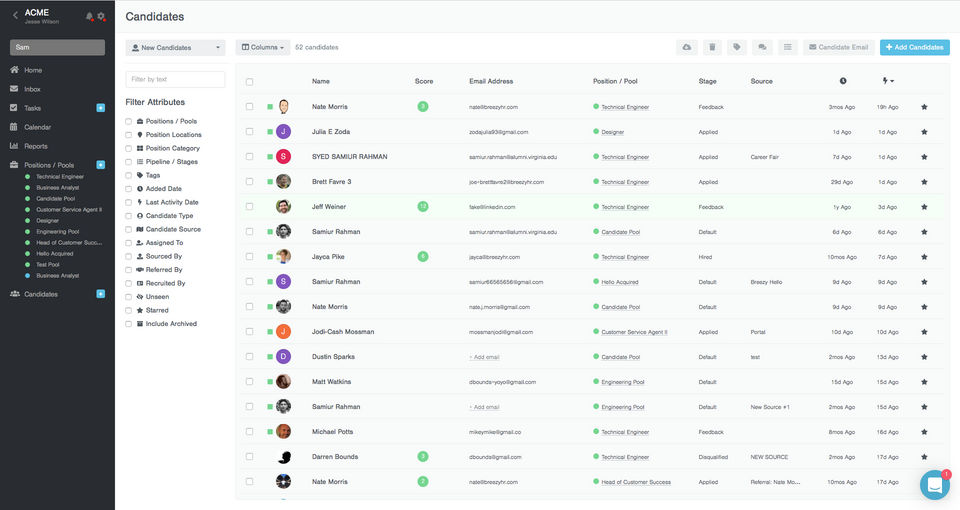Image resolution: width=960 pixels, height=510 pixels.
Task: Click the chat bubbles icon in toolbar
Action: click(762, 47)
